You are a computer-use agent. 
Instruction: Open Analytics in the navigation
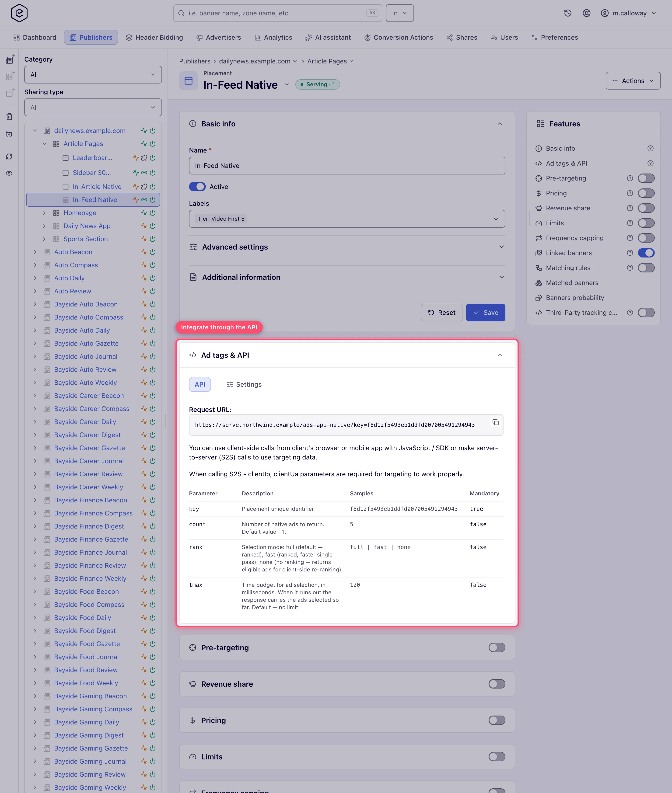(273, 37)
